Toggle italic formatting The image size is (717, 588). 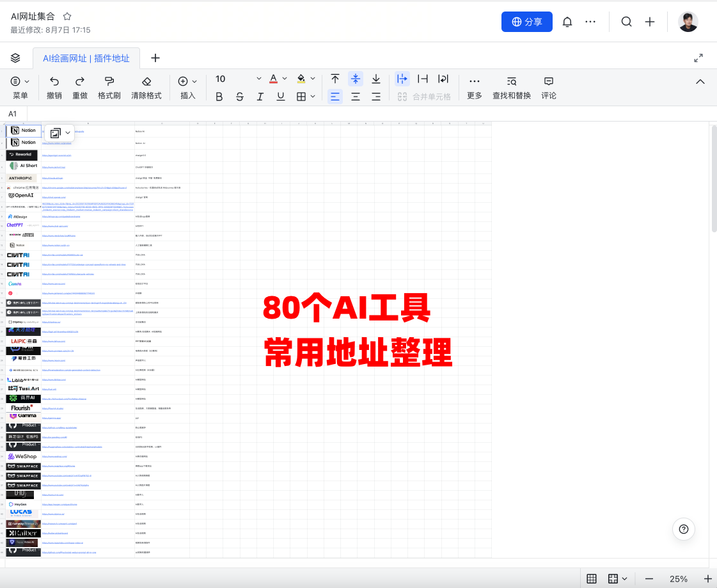tap(260, 97)
